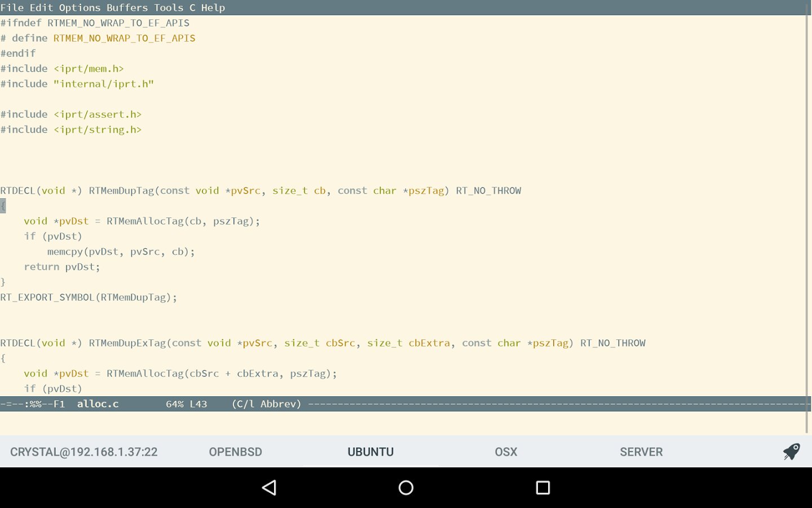Image resolution: width=812 pixels, height=508 pixels.
Task: Switch to the OPENBSD session tab
Action: 235,452
